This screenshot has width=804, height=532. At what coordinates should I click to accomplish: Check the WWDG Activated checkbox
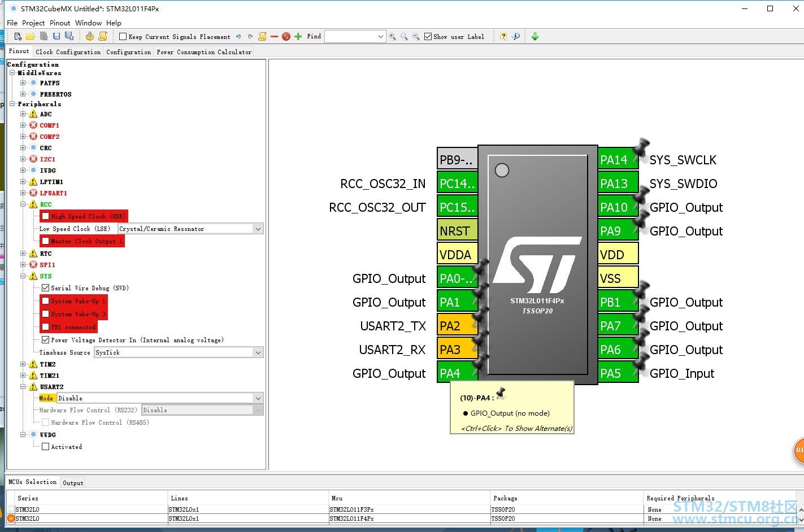pyautogui.click(x=46, y=447)
